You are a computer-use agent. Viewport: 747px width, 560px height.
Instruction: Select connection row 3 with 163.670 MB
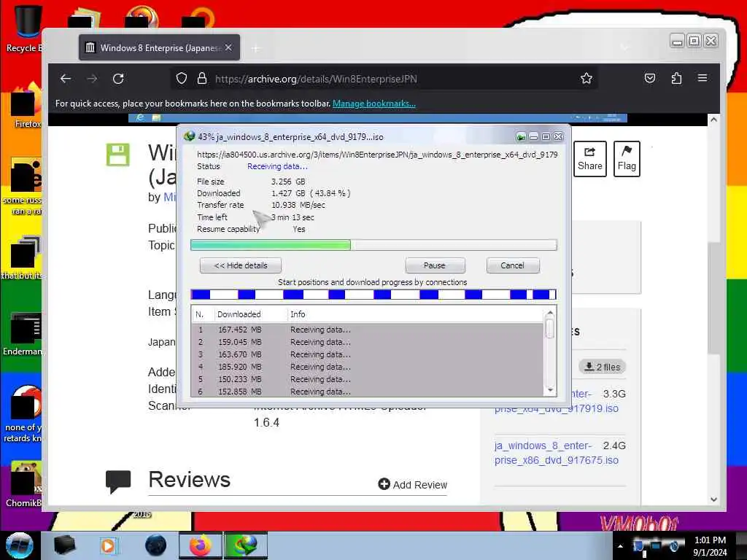[367, 354]
